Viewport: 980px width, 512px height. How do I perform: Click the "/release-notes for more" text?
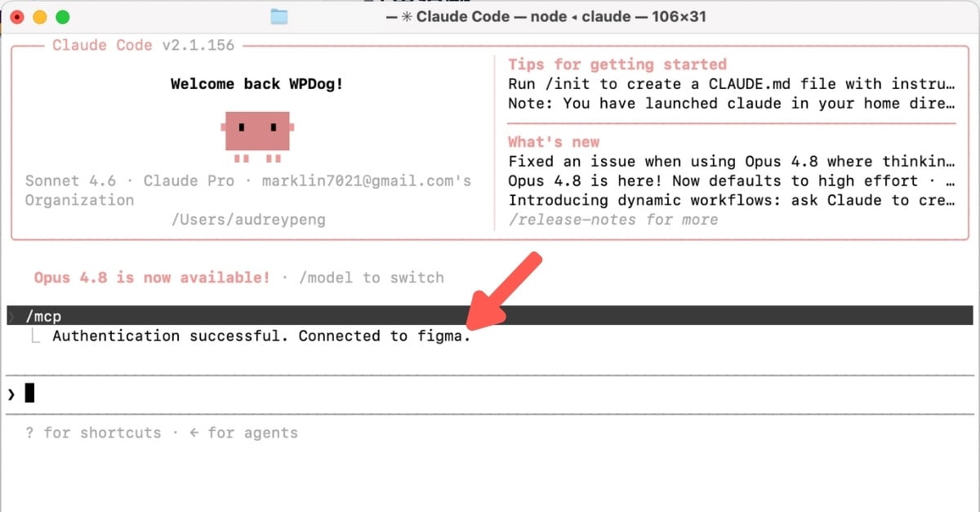[613, 220]
